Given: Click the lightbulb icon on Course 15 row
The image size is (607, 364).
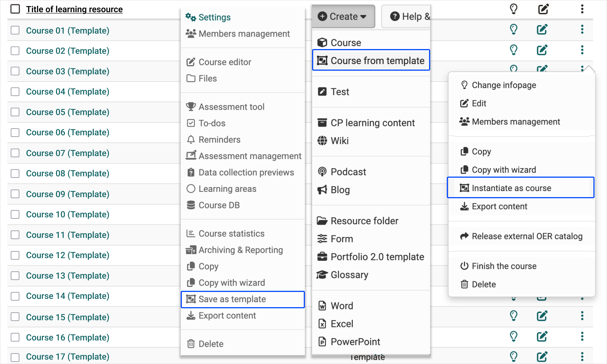Looking at the screenshot, I should tap(514, 316).
